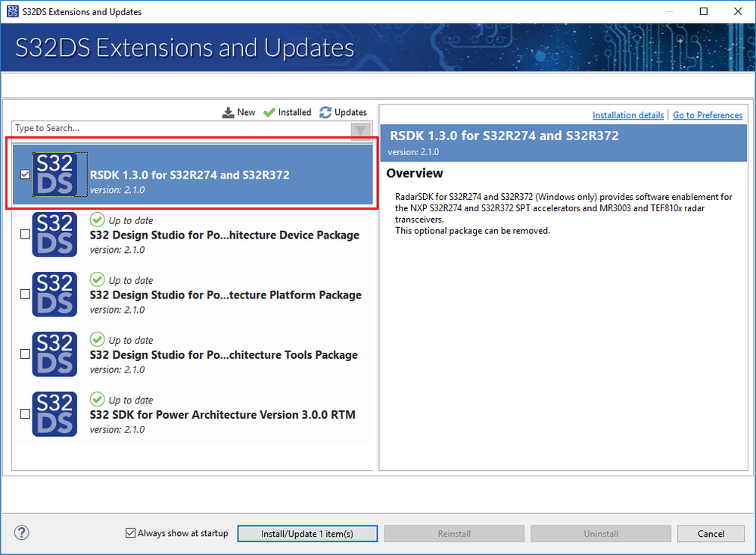The image size is (756, 555).
Task: Click the S32DS window title bar icon
Action: [x=13, y=11]
